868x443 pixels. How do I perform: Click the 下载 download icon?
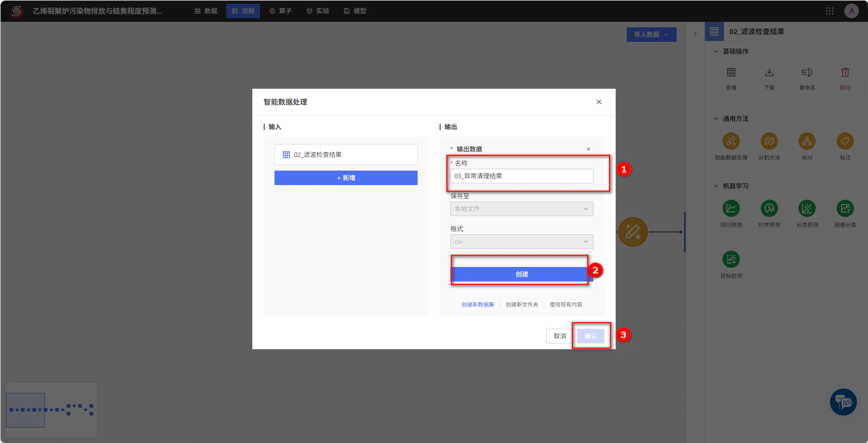click(769, 73)
